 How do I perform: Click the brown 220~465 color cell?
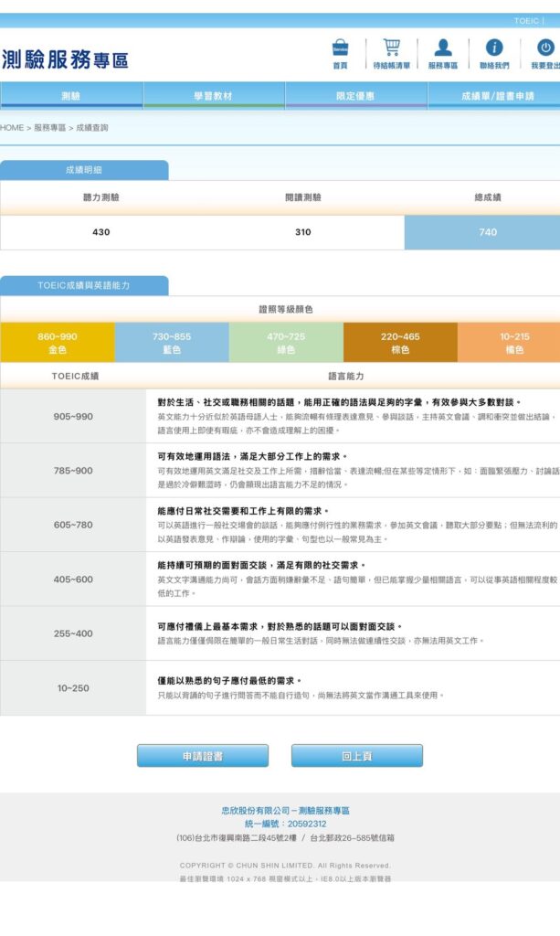coord(400,343)
